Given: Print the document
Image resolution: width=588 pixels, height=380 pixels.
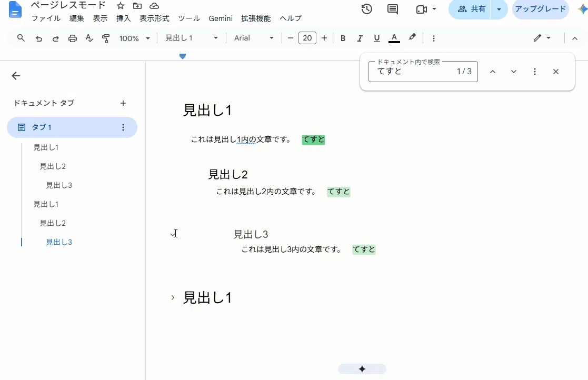Looking at the screenshot, I should (72, 38).
